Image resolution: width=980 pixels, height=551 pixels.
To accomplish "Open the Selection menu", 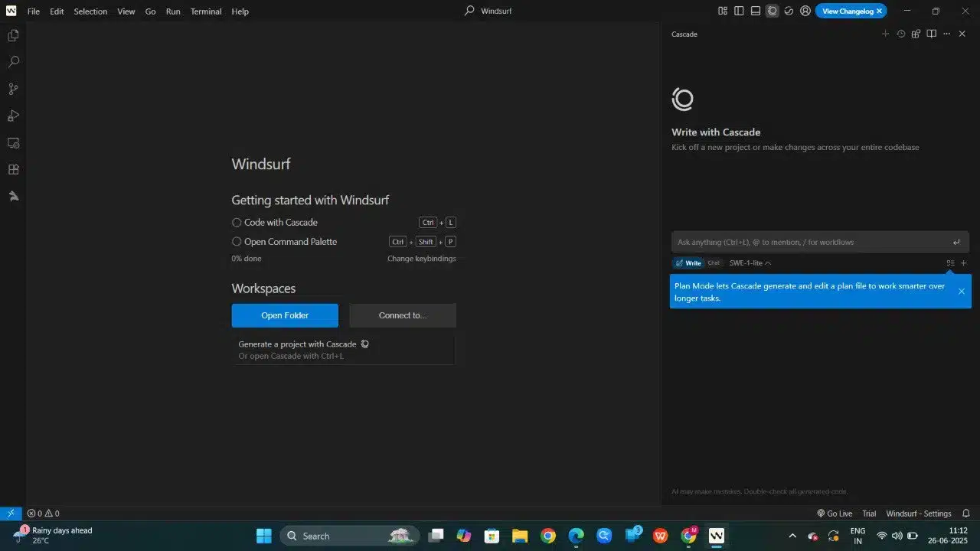I will pyautogui.click(x=90, y=11).
